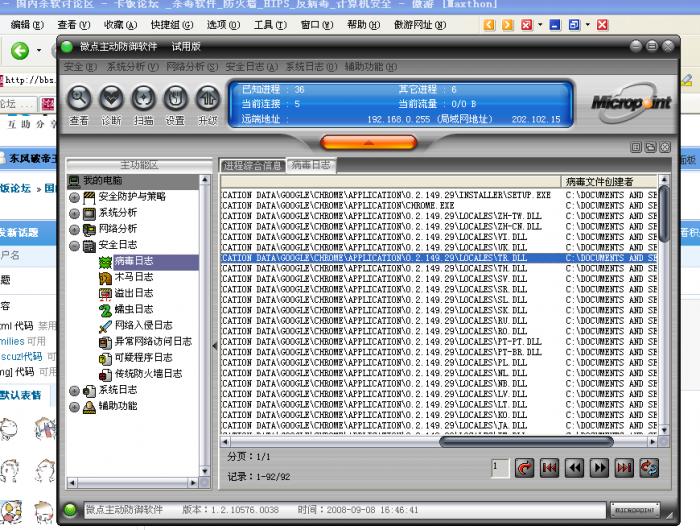Click the page number input field
This screenshot has width=700, height=530.
500,468
